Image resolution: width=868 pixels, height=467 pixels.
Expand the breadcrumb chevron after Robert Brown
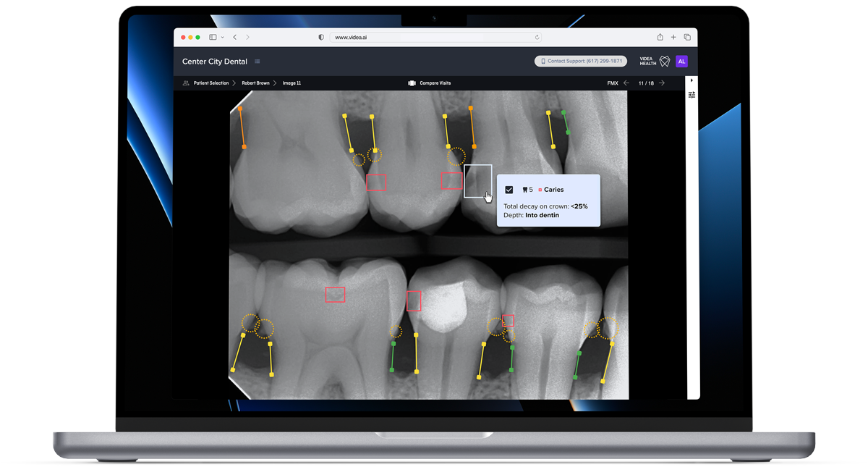pyautogui.click(x=274, y=83)
